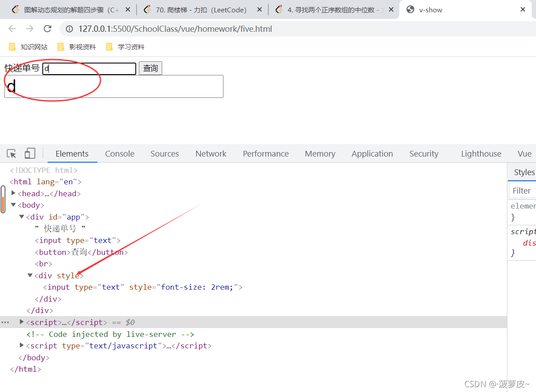Screen dimensions: 536x392
Task: Click the browser back arrow
Action: coord(12,29)
